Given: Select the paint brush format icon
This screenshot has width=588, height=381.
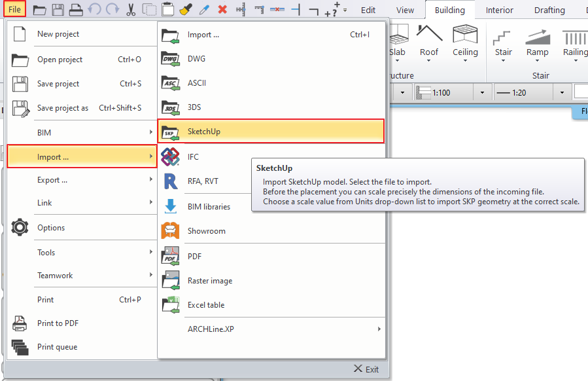Looking at the screenshot, I should coord(186,10).
